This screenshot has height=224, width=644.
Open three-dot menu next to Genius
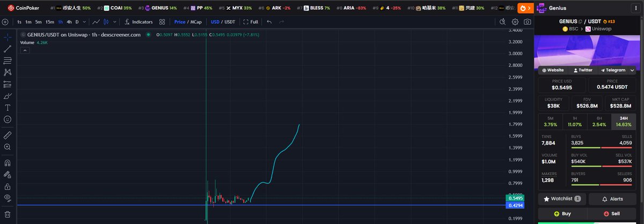pos(636,9)
